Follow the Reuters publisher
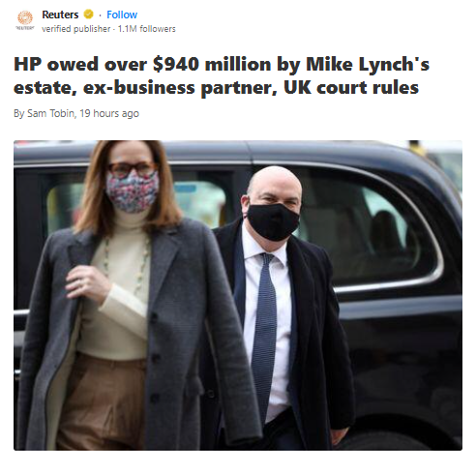 pyautogui.click(x=122, y=15)
